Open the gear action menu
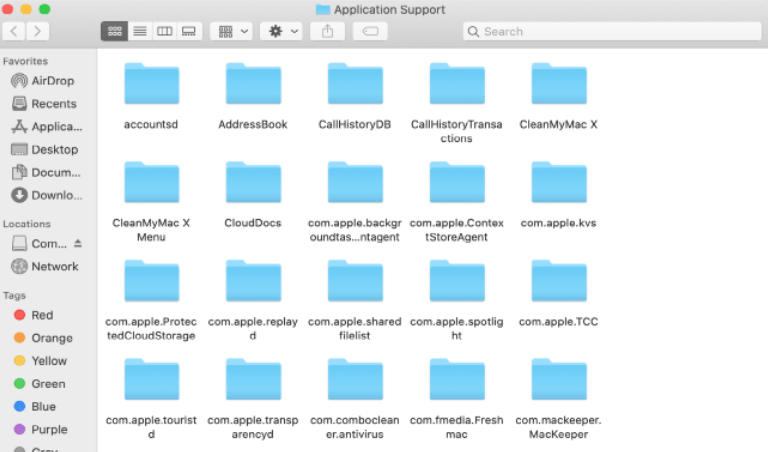Image resolution: width=768 pixels, height=452 pixels. 282,31
